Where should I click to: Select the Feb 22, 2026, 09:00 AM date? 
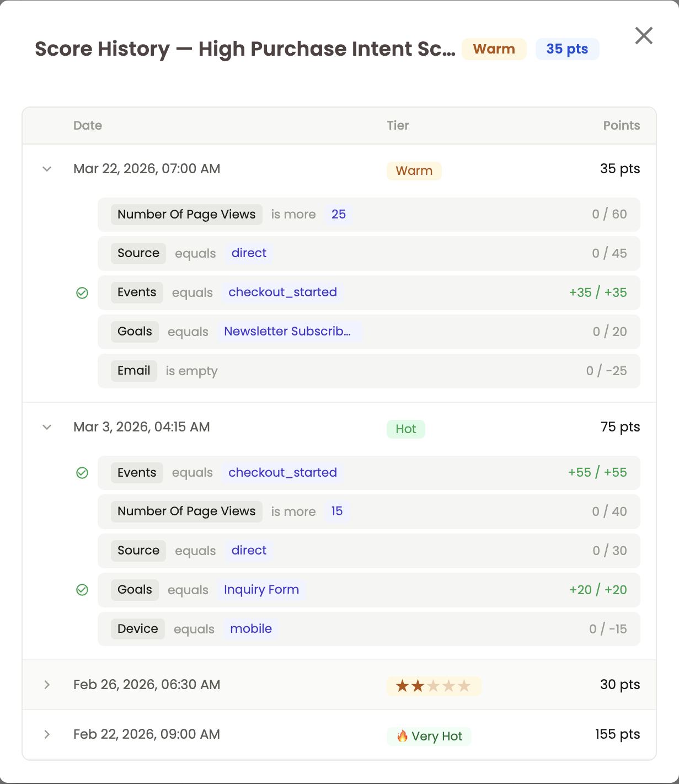147,734
